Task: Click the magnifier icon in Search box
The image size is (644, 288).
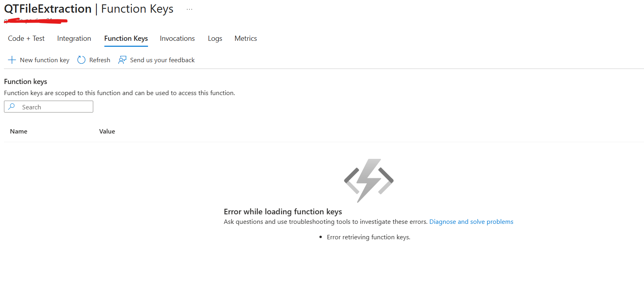Action: [x=12, y=107]
